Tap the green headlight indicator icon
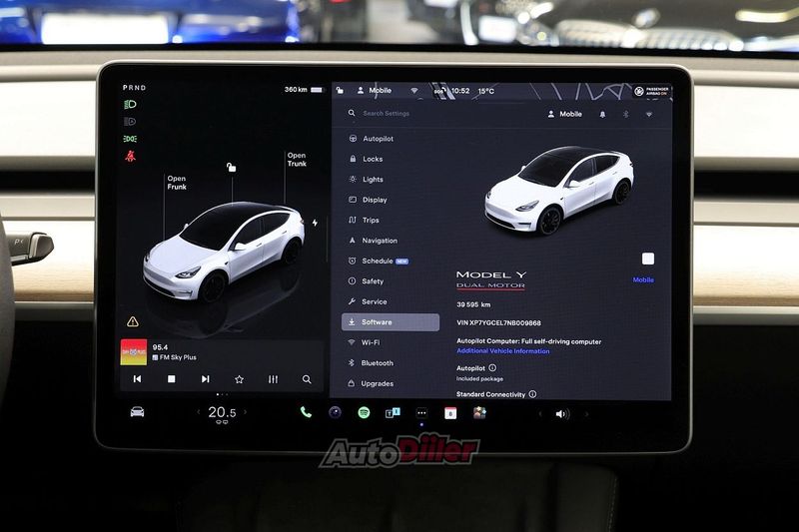The image size is (799, 532). click(x=130, y=105)
